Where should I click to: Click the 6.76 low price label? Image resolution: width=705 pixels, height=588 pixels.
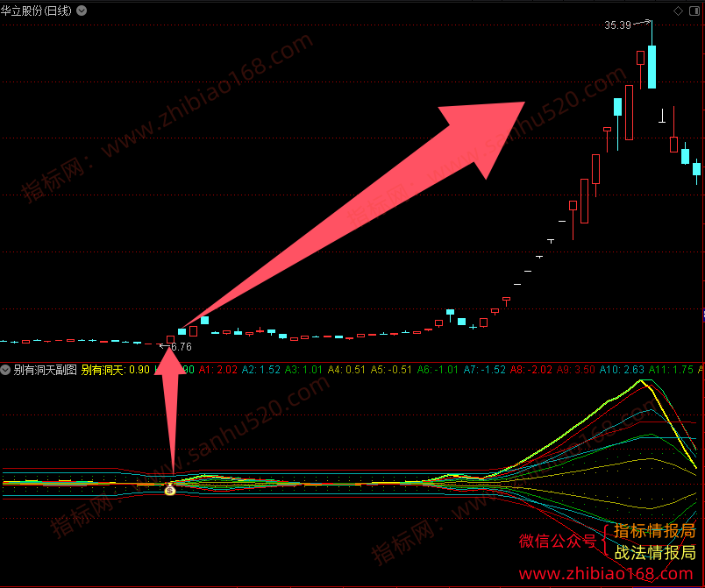(182, 347)
